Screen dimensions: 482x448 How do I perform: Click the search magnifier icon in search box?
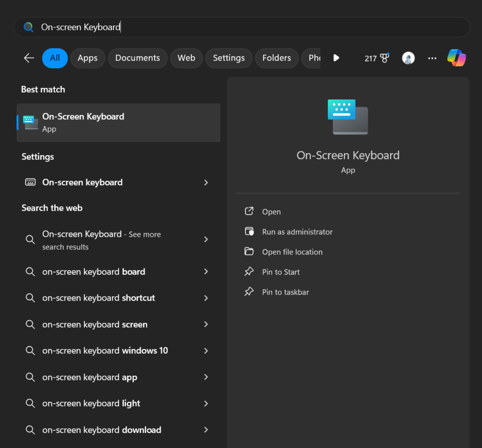pos(28,27)
